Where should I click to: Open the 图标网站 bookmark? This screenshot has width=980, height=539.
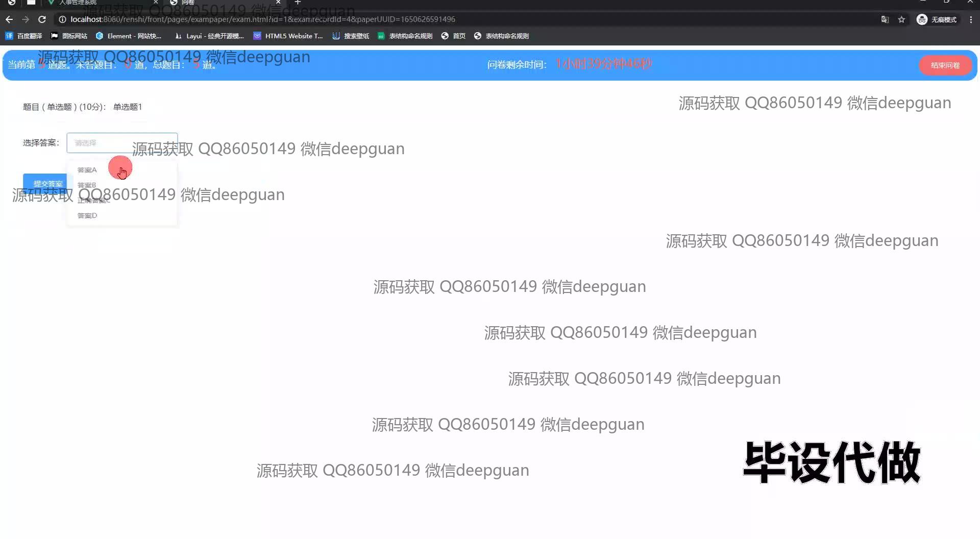click(x=69, y=36)
